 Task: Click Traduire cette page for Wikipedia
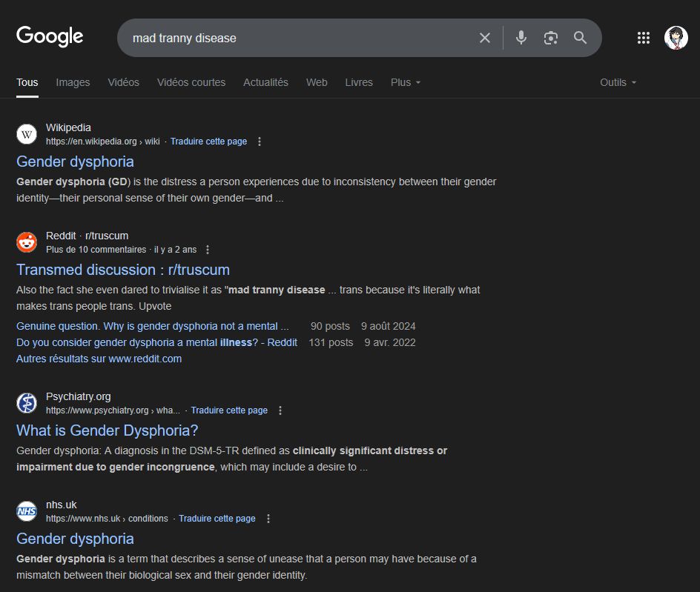point(208,142)
